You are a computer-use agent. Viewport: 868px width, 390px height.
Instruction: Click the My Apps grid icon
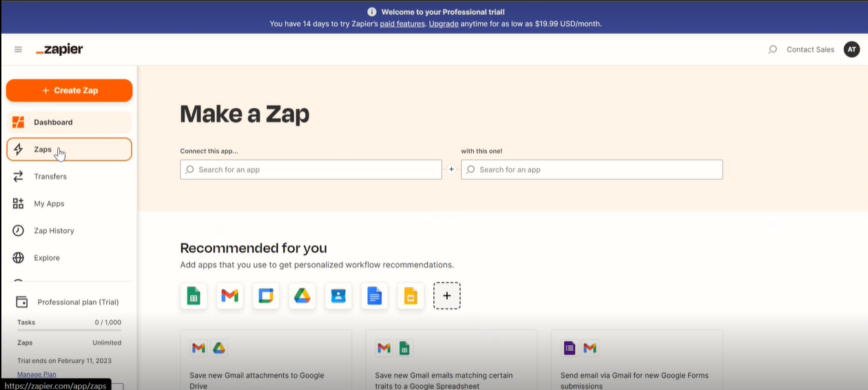(19, 203)
